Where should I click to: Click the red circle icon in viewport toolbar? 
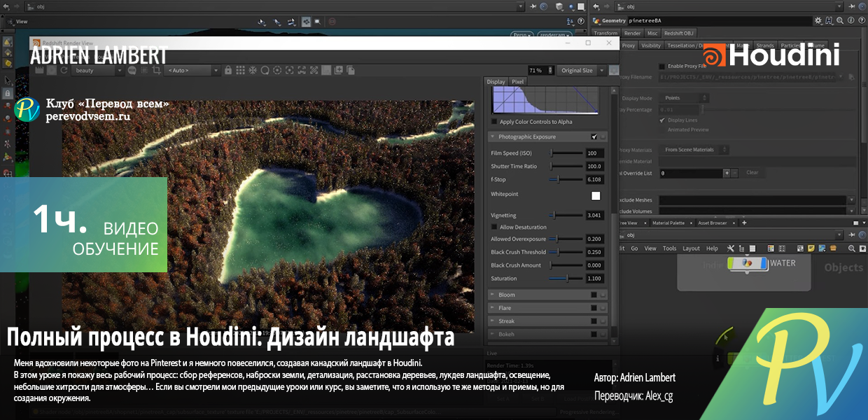[x=332, y=21]
